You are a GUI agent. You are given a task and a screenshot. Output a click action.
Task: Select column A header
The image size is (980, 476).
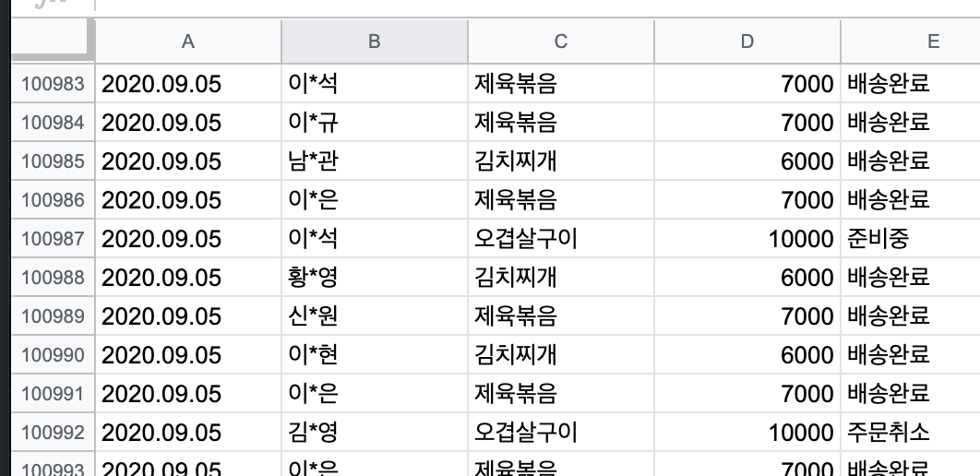pos(188,42)
